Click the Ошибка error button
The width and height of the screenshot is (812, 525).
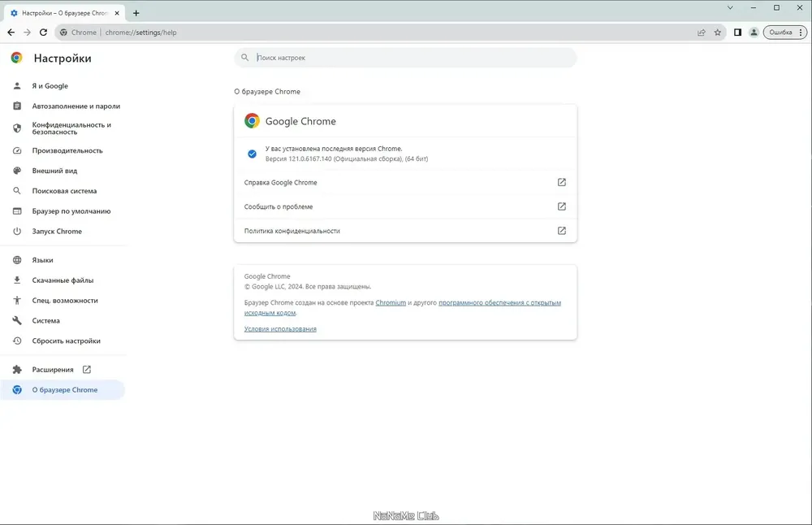[x=780, y=33]
